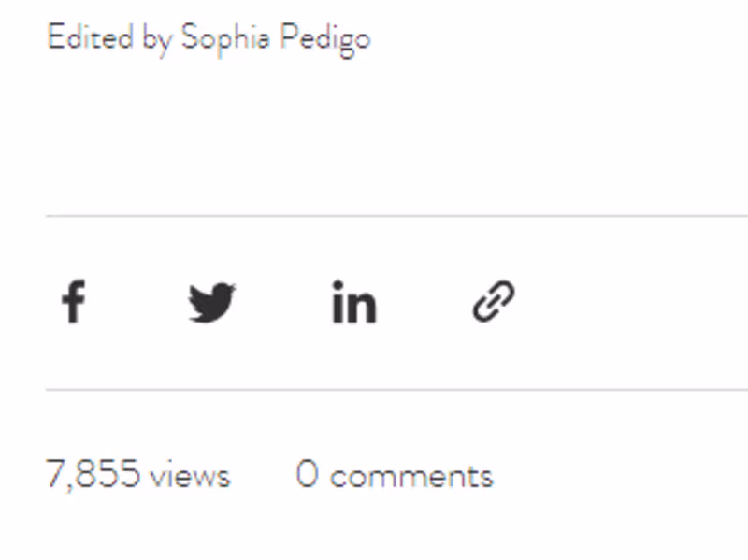Share the post on LinkedIn
This screenshot has height=560, width=748.
354,301
